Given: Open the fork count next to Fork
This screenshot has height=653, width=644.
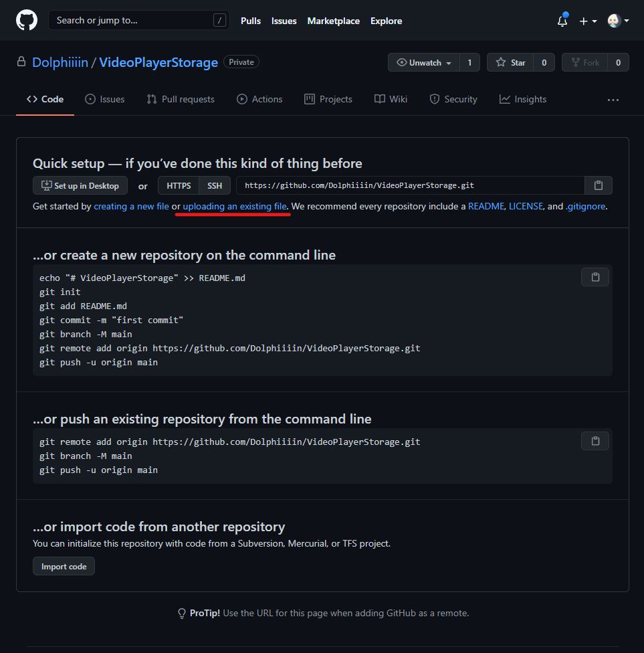Looking at the screenshot, I should click(x=618, y=62).
